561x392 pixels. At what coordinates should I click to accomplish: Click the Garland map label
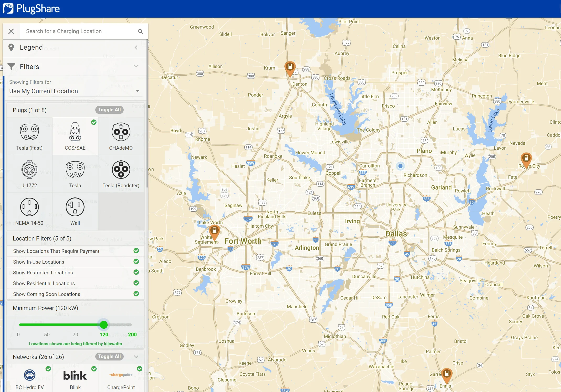point(441,187)
